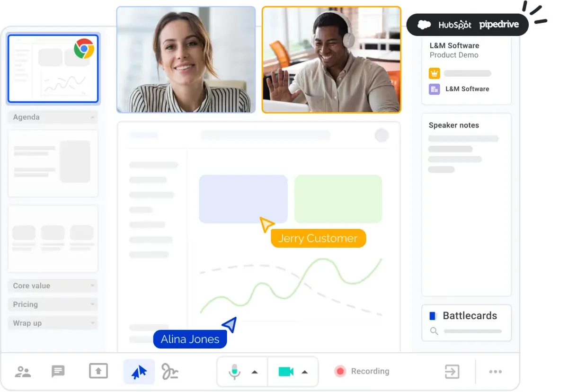Select the L&M Software heading
Viewport: 568px width, 392px height.
pyautogui.click(x=454, y=45)
